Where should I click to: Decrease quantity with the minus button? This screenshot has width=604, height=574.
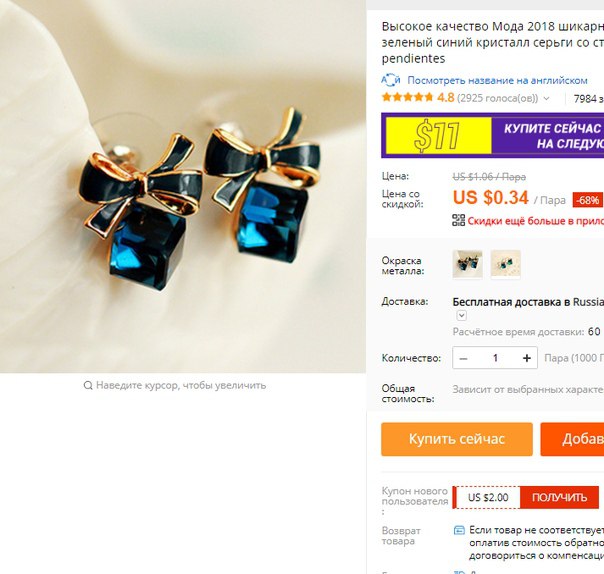(463, 358)
